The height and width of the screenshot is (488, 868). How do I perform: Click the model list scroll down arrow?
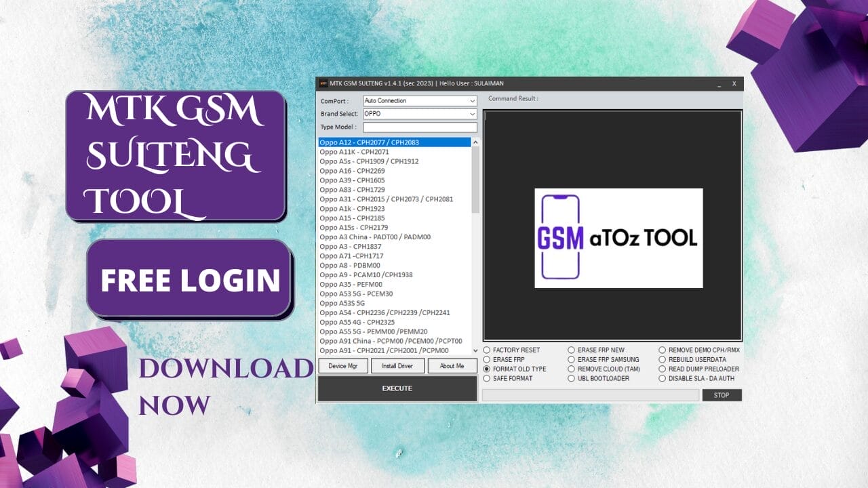475,350
